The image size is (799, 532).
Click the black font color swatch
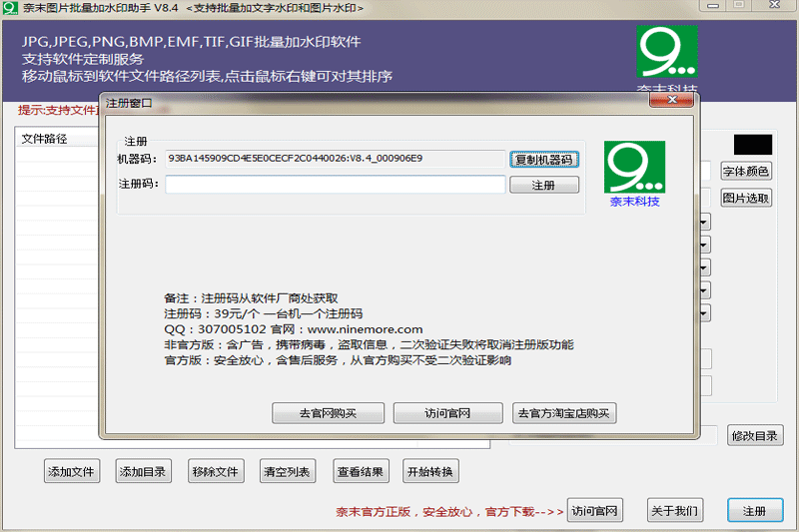(753, 145)
